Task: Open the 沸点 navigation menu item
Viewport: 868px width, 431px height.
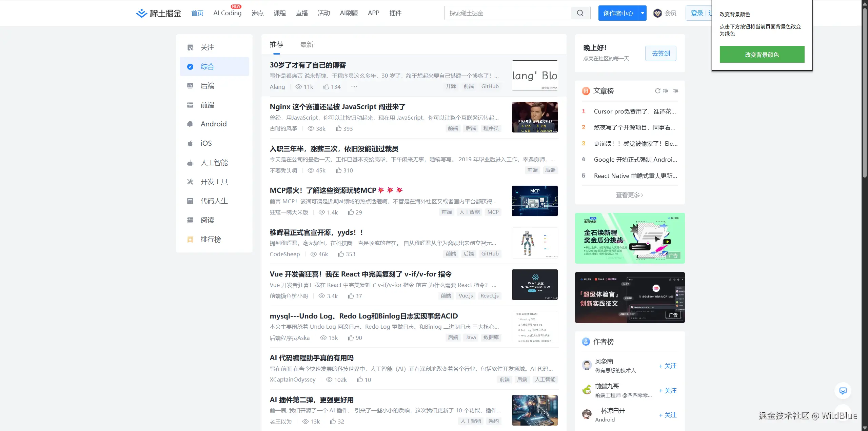Action: (x=257, y=13)
